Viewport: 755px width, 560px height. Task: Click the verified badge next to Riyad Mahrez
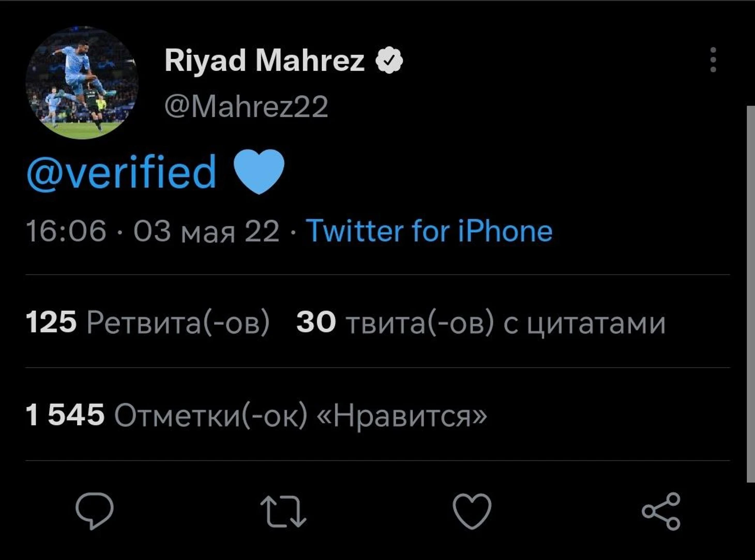[x=389, y=60]
